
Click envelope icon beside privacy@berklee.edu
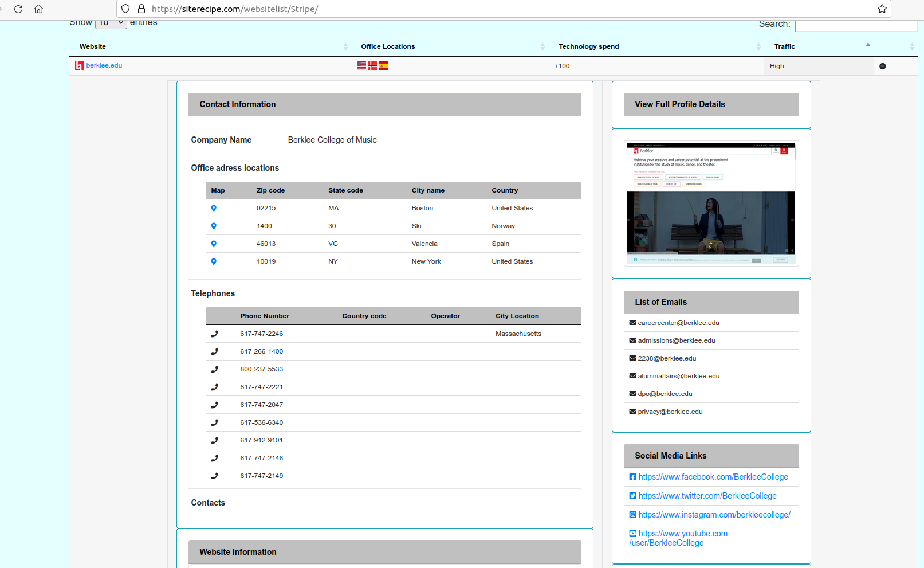pyautogui.click(x=633, y=412)
